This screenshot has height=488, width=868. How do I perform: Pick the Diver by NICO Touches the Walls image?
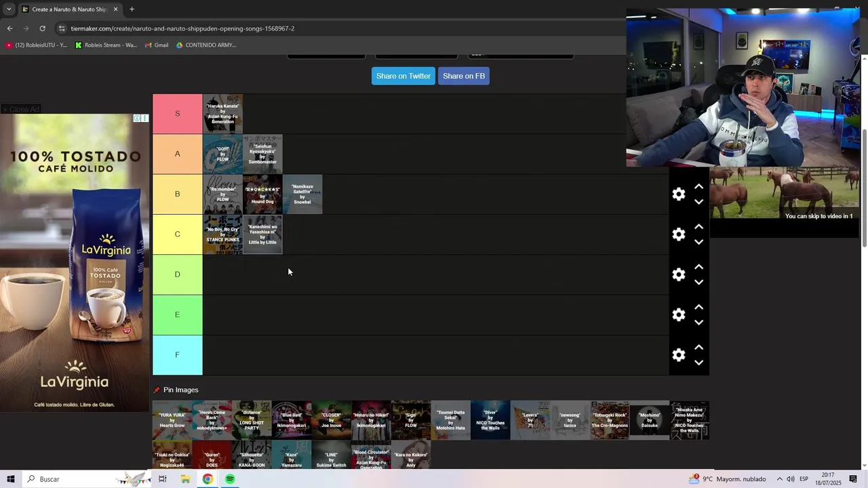pyautogui.click(x=490, y=420)
